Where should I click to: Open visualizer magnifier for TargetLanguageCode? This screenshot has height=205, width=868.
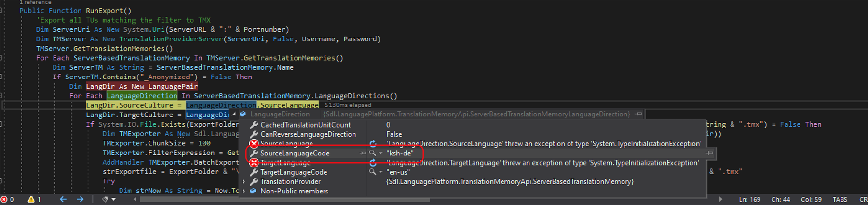pyautogui.click(x=372, y=172)
